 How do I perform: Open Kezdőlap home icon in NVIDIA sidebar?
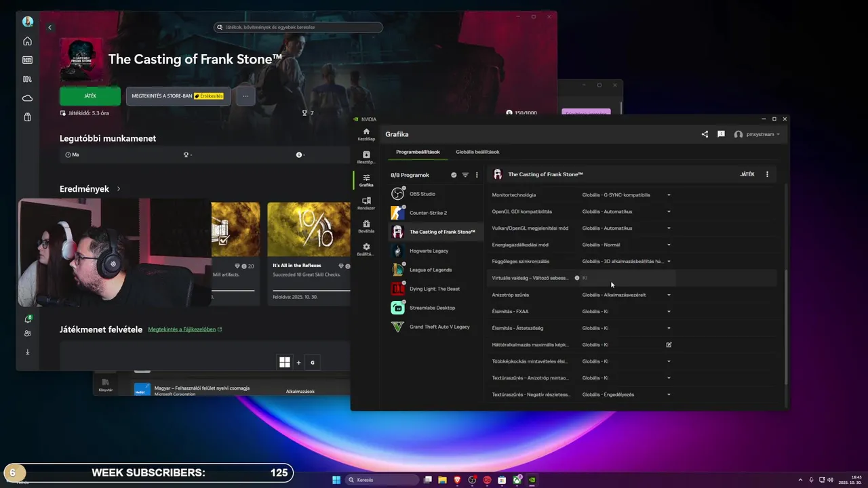(x=366, y=134)
